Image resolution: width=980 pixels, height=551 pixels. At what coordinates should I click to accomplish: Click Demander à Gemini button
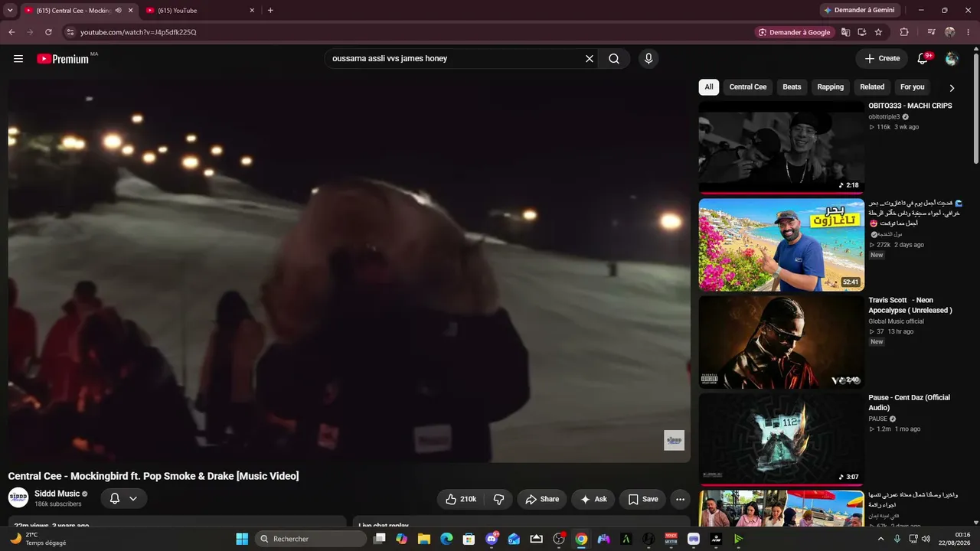[861, 10]
